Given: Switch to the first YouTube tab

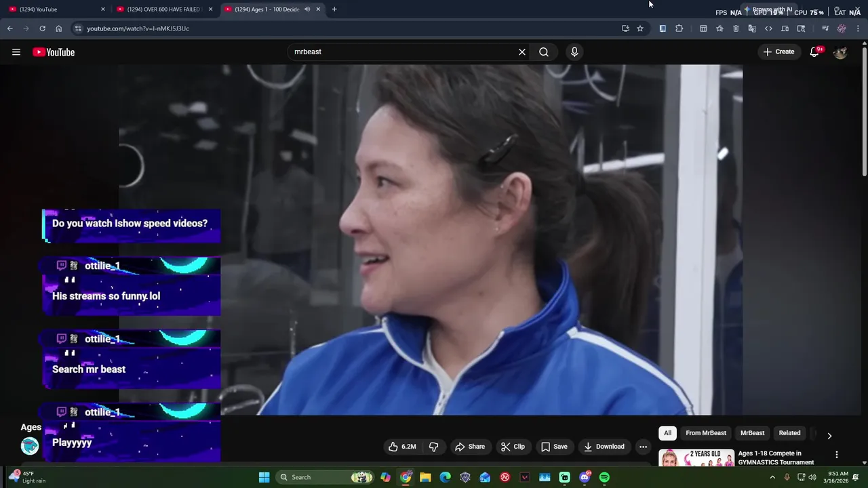Looking at the screenshot, I should (x=54, y=9).
